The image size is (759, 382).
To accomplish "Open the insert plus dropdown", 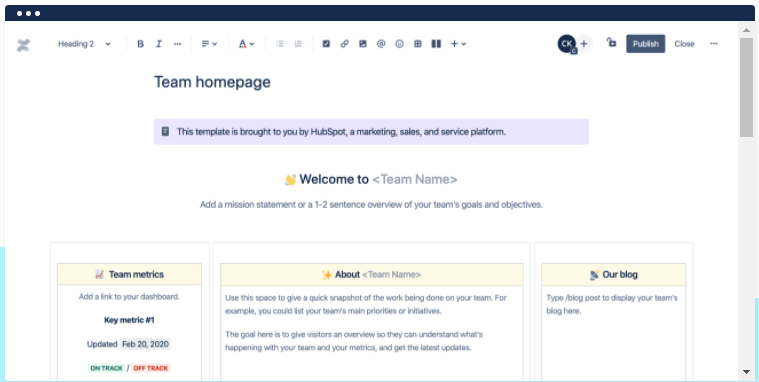I will [458, 44].
